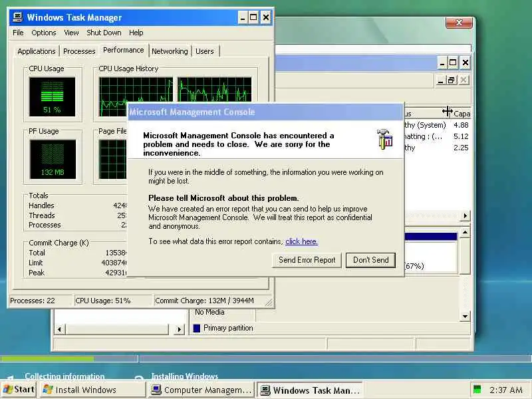Switch to Computer Management on the taskbar
The image size is (532, 399).
click(201, 390)
